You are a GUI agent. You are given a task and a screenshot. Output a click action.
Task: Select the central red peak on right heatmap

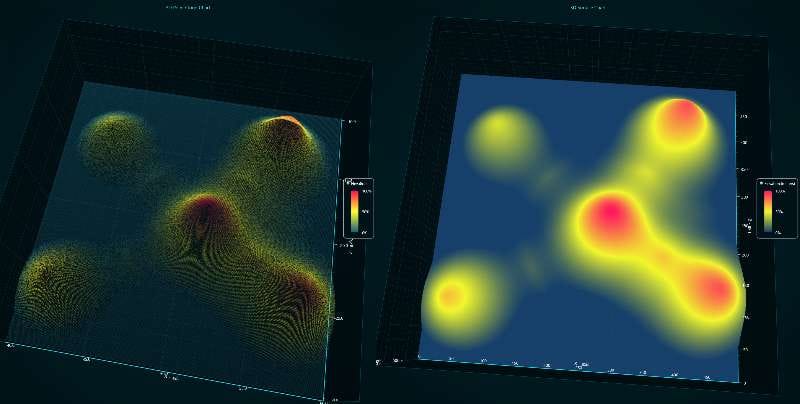pyautogui.click(x=610, y=215)
